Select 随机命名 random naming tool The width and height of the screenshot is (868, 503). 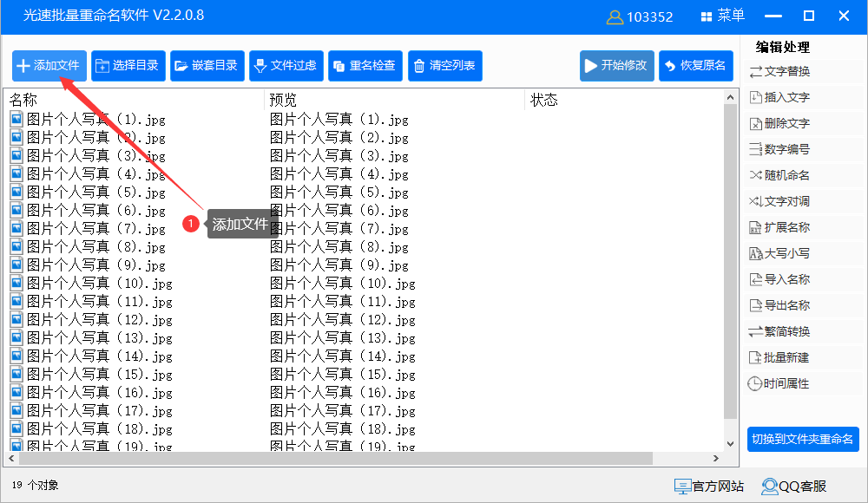[x=779, y=175]
